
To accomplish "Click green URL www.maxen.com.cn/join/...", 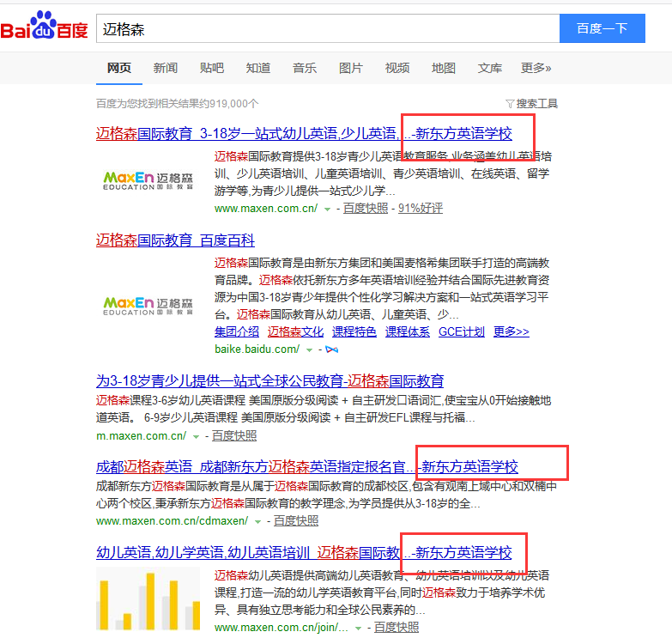I will 282,628.
